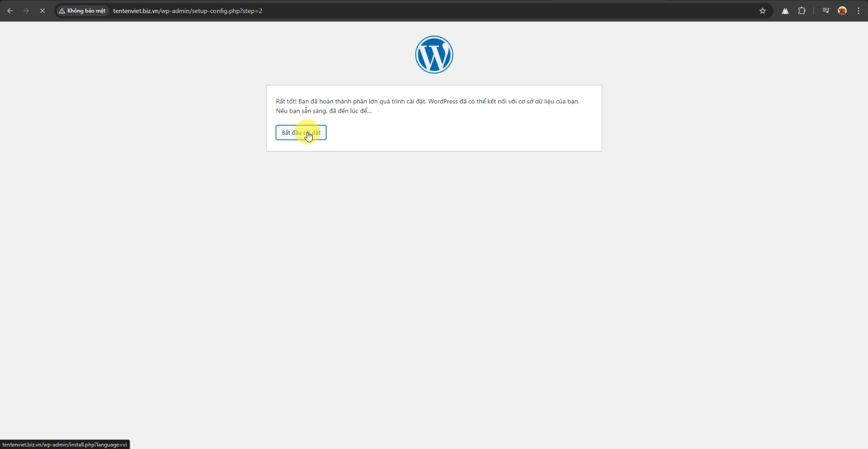868x449 pixels.
Task: Click the text 'Nếu bạn sẵn sàng, đã đến lúc để…'
Action: point(324,111)
